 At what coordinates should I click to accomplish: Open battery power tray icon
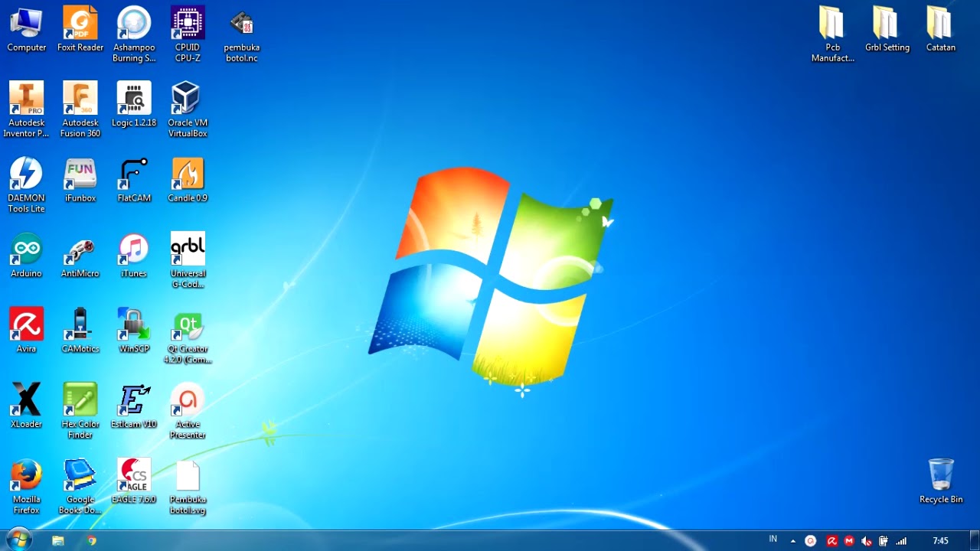tap(884, 541)
